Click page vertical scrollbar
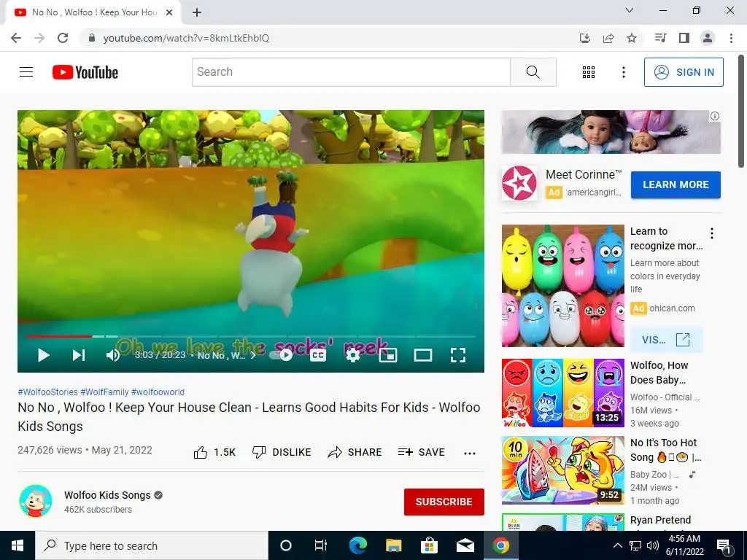This screenshot has width=747, height=560. tap(741, 111)
